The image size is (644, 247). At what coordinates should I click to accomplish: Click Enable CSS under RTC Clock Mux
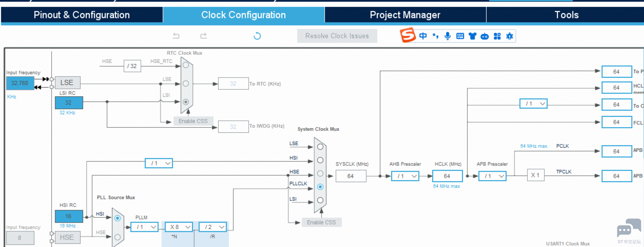click(x=193, y=121)
